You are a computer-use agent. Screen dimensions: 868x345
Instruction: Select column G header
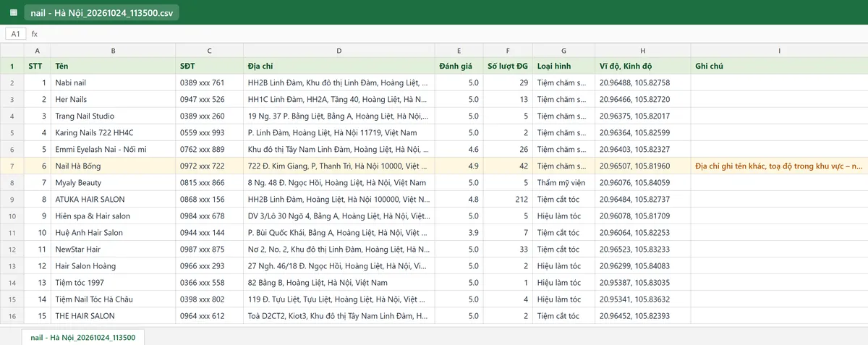(x=563, y=51)
